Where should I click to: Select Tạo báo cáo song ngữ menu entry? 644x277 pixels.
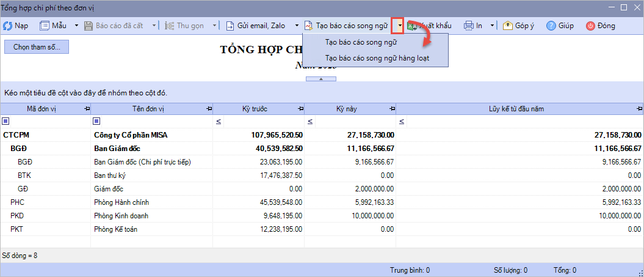click(361, 42)
